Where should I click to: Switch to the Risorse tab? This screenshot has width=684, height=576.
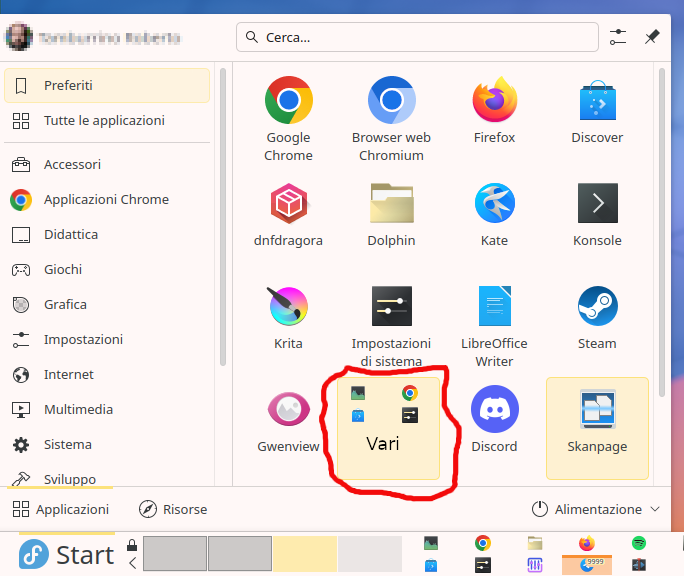click(x=173, y=509)
